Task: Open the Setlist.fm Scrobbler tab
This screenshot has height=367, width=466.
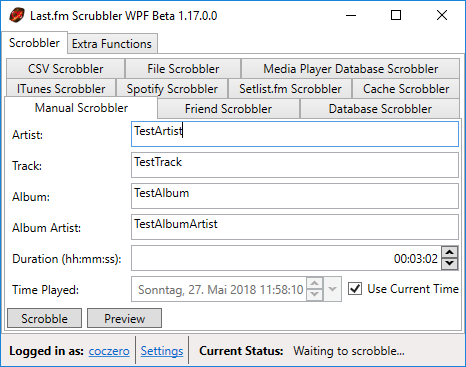Action: (x=290, y=89)
